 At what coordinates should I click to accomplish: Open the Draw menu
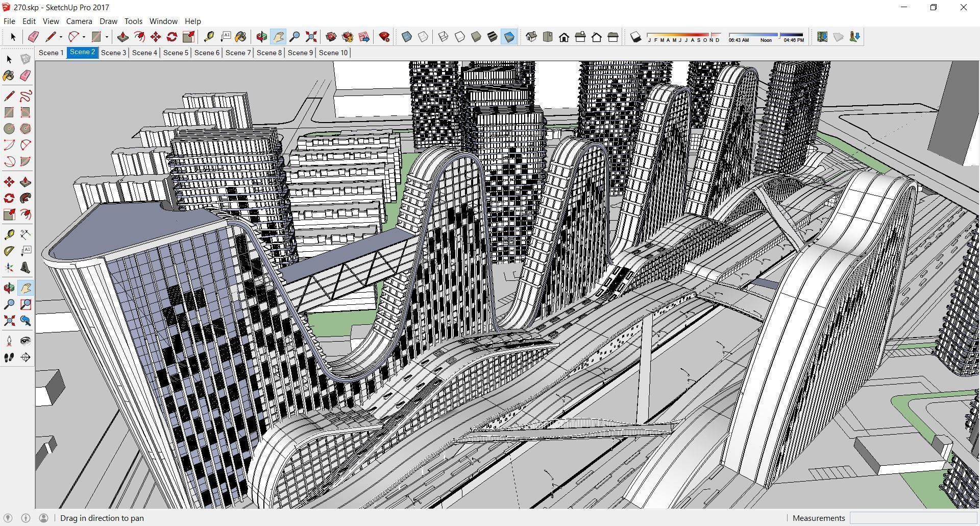coord(108,21)
